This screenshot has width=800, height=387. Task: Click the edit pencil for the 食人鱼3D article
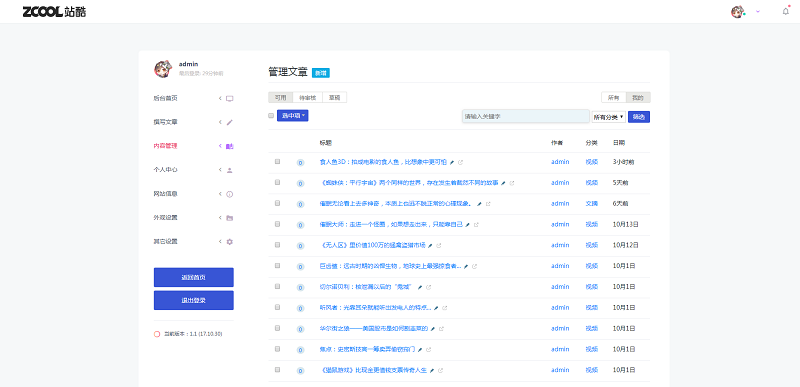click(452, 162)
